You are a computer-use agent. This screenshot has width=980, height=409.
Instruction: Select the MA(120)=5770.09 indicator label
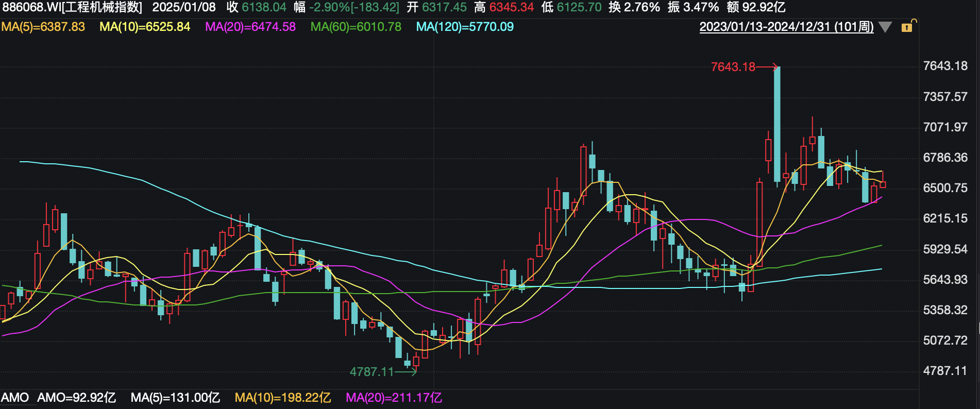click(x=465, y=27)
